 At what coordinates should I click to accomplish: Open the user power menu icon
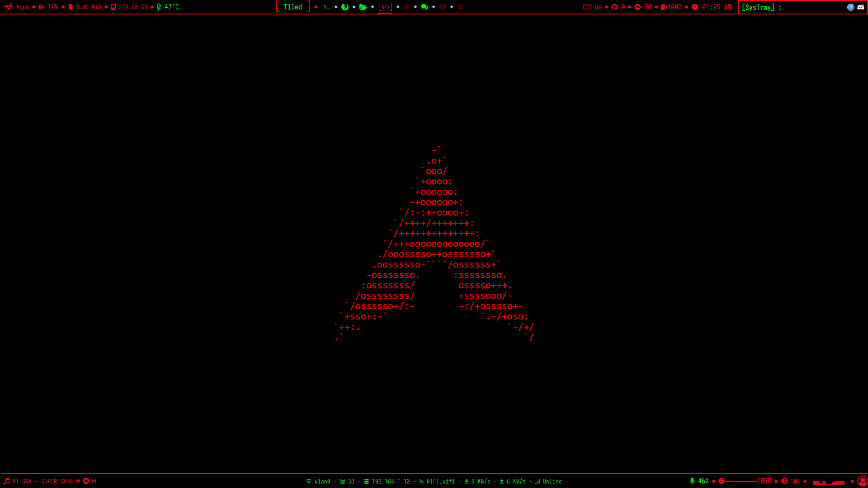[x=862, y=481]
